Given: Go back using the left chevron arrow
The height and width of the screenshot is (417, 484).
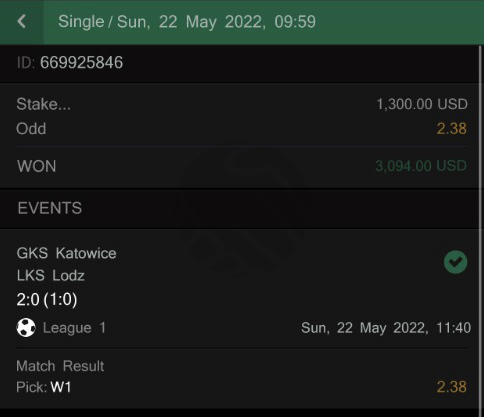Looking at the screenshot, I should click(22, 22).
